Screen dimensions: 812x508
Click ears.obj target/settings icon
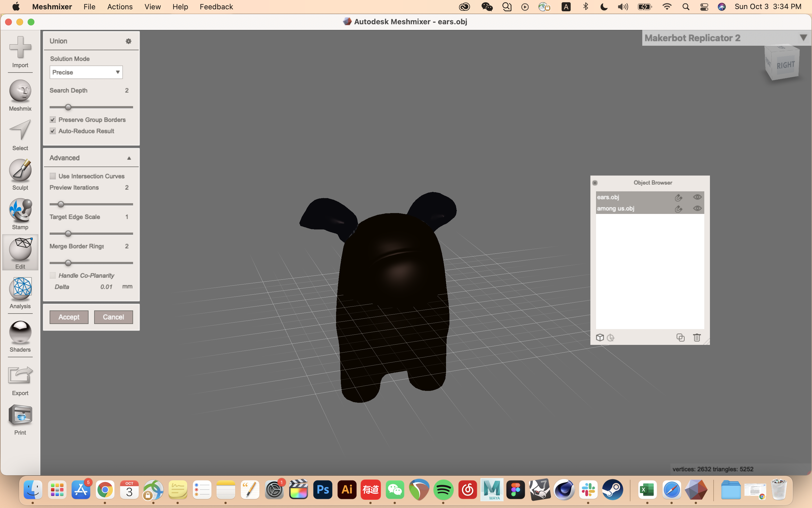tap(678, 198)
